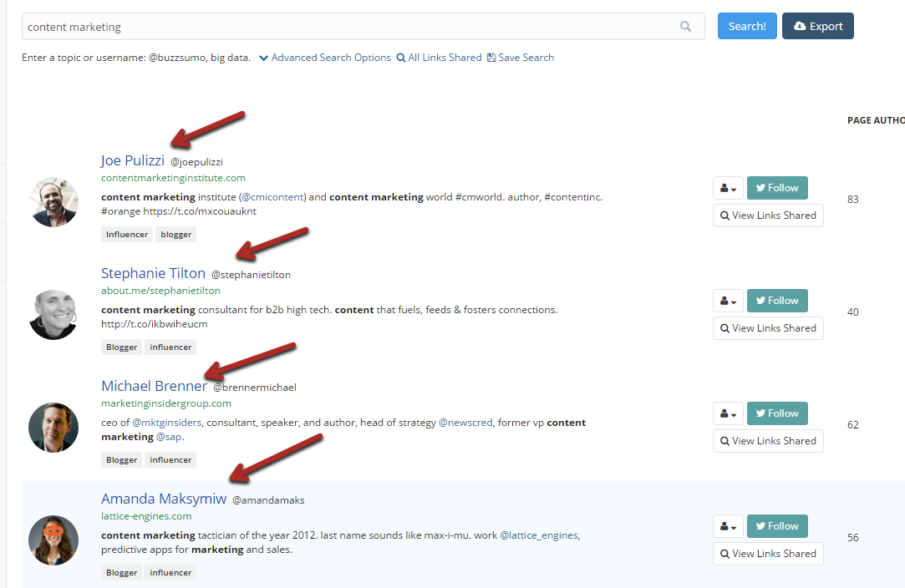
Task: Select Michael Brenner's influencer tag
Action: coord(170,460)
